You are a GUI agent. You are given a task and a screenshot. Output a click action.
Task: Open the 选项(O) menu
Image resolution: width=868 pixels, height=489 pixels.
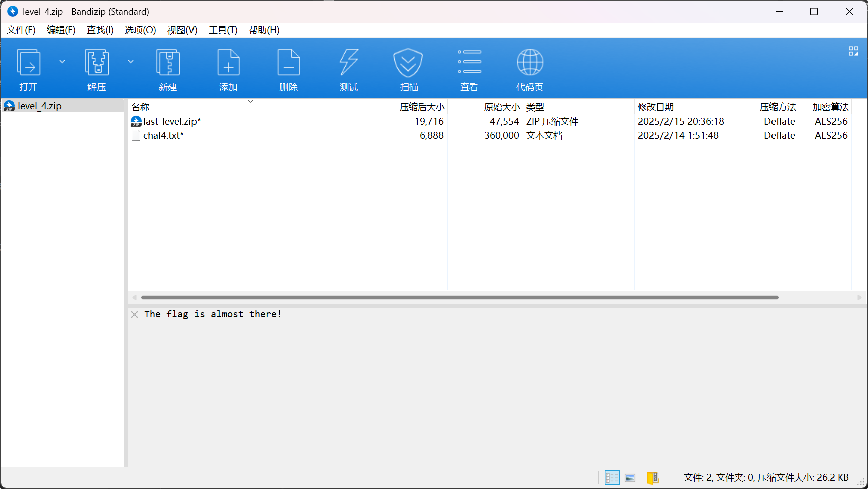coord(140,30)
